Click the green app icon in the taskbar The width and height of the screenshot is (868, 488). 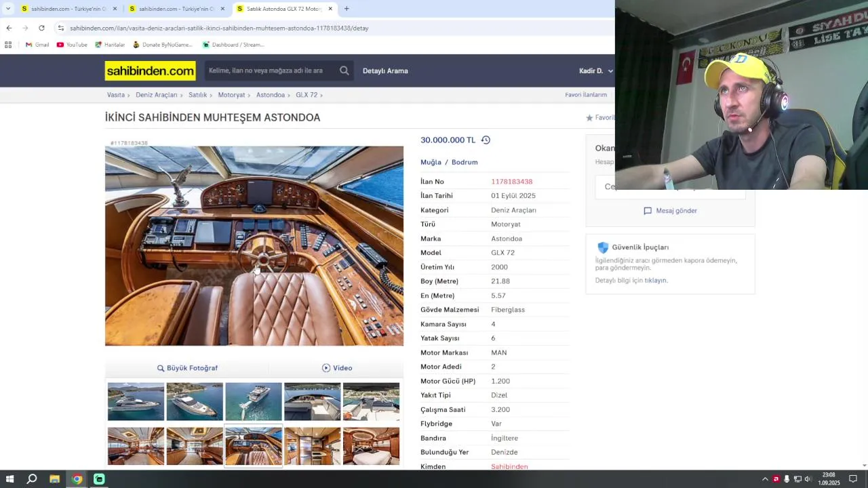(x=99, y=479)
